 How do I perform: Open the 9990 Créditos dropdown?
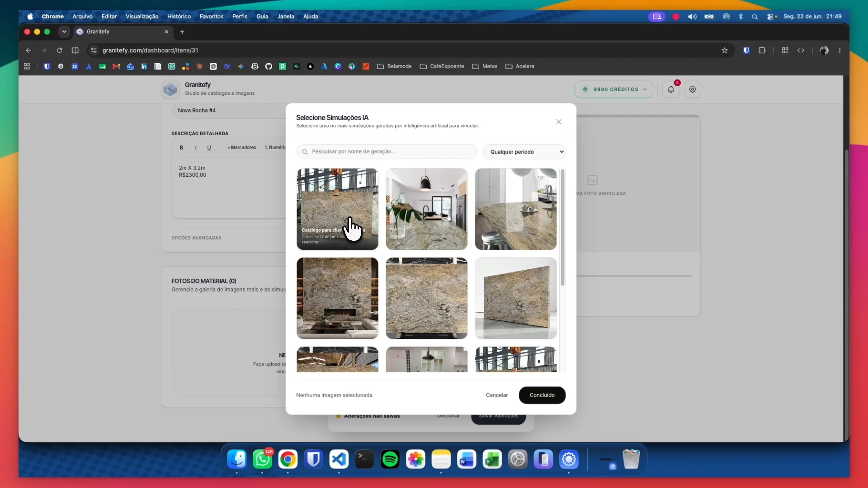pos(613,89)
